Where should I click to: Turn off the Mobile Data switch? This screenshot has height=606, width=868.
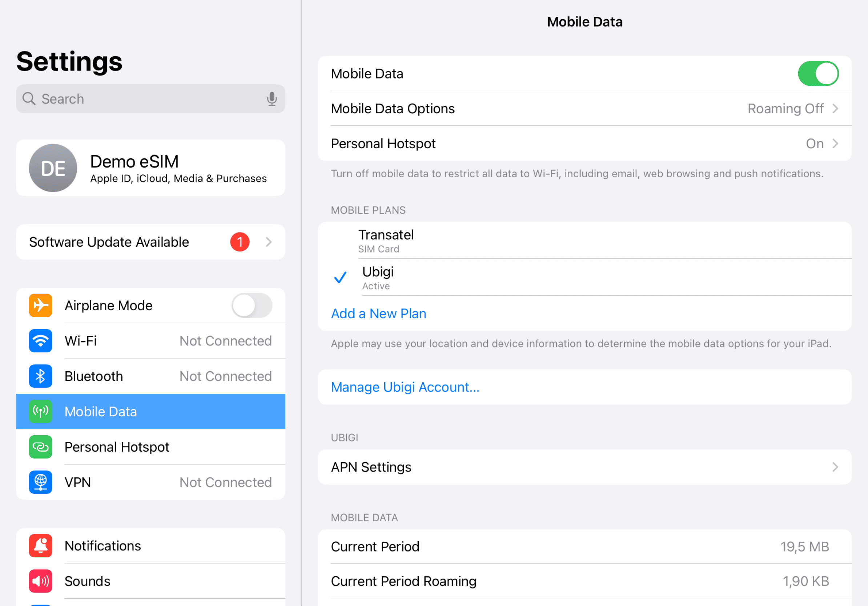tap(818, 74)
